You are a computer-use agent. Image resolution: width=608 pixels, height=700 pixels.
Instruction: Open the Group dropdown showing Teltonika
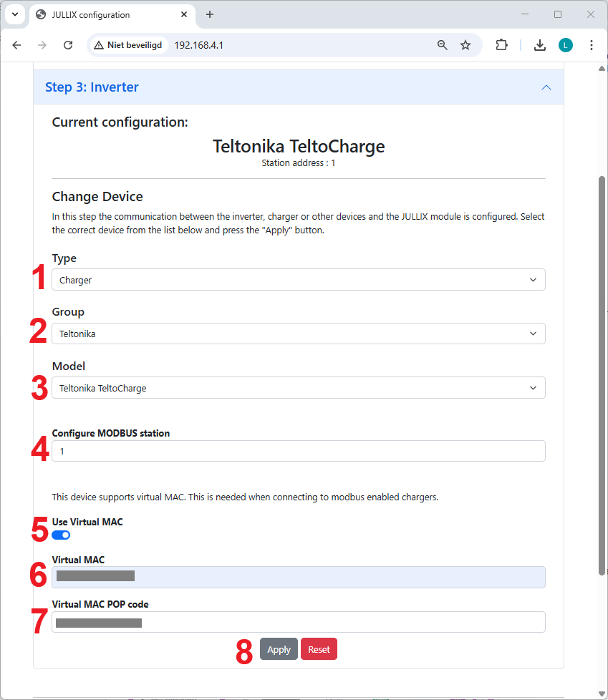pyautogui.click(x=298, y=334)
